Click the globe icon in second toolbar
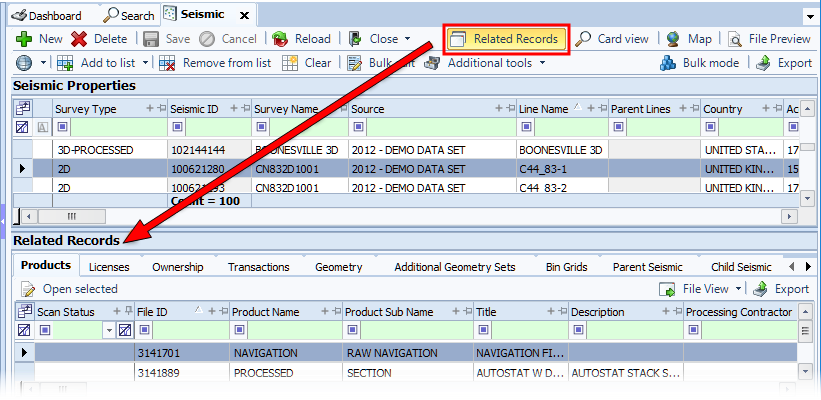Viewport: 821px width, 400px height. [x=24, y=63]
